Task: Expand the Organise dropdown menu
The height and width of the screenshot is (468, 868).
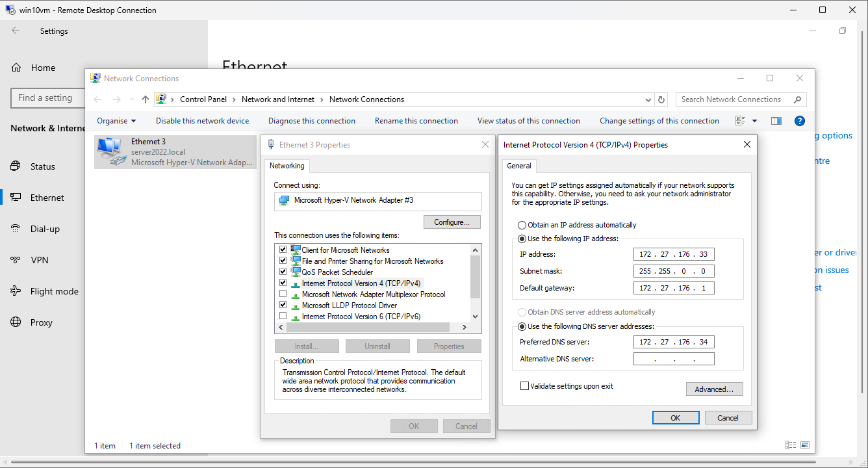Action: point(116,121)
